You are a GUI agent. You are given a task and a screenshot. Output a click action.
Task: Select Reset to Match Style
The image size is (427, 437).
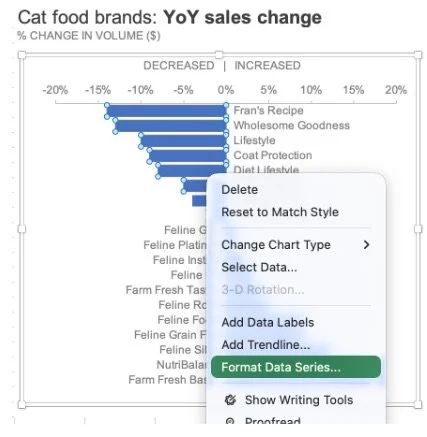point(280,212)
